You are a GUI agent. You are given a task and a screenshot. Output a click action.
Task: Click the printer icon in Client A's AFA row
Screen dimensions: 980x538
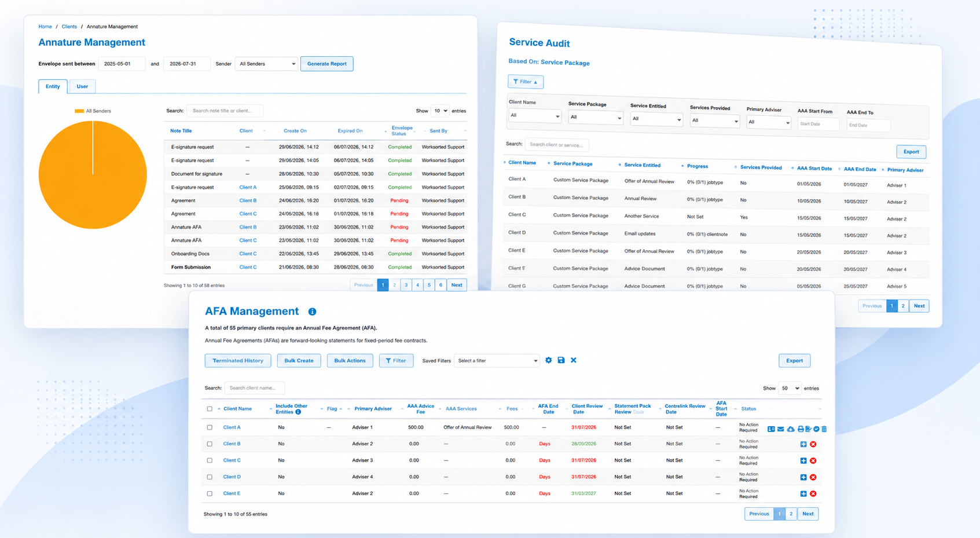point(801,429)
